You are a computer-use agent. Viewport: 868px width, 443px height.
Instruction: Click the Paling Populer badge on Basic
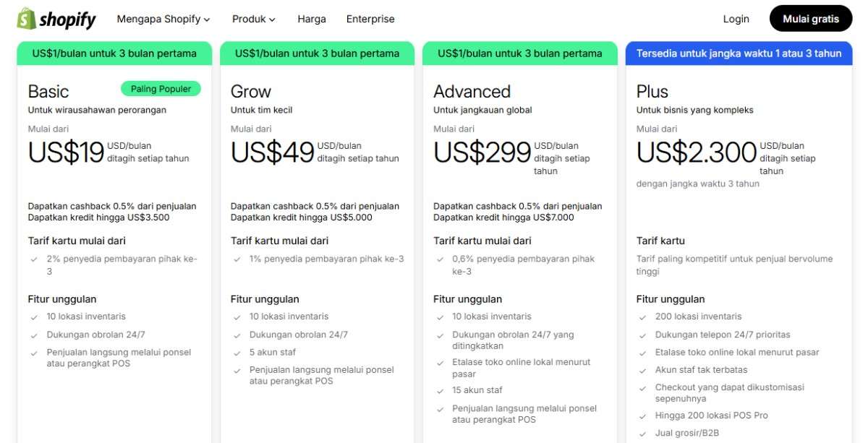pyautogui.click(x=161, y=89)
